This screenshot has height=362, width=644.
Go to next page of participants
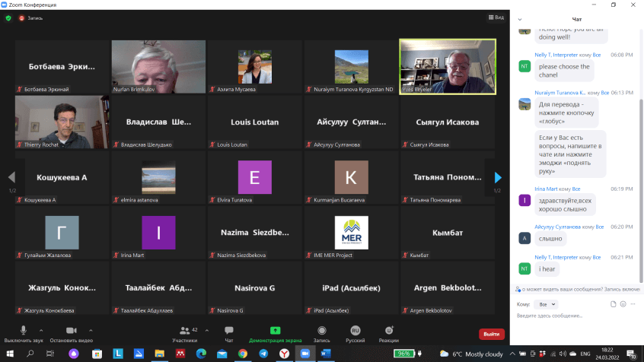coord(498,177)
